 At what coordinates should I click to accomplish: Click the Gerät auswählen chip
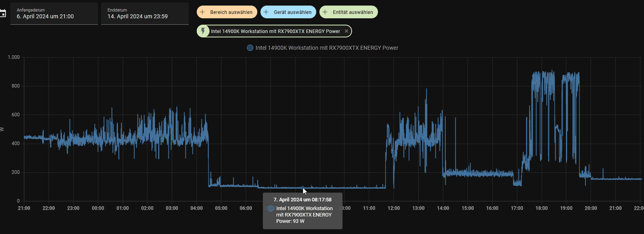pyautogui.click(x=288, y=12)
